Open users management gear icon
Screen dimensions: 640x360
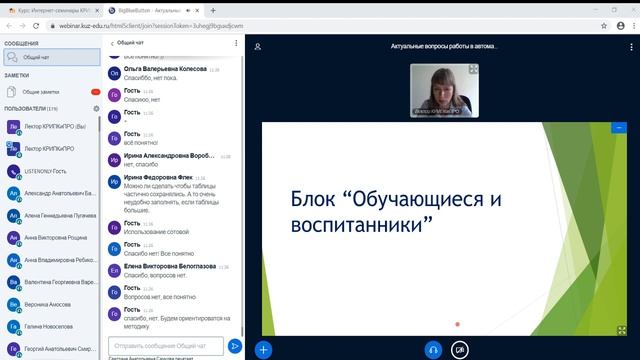pyautogui.click(x=96, y=109)
